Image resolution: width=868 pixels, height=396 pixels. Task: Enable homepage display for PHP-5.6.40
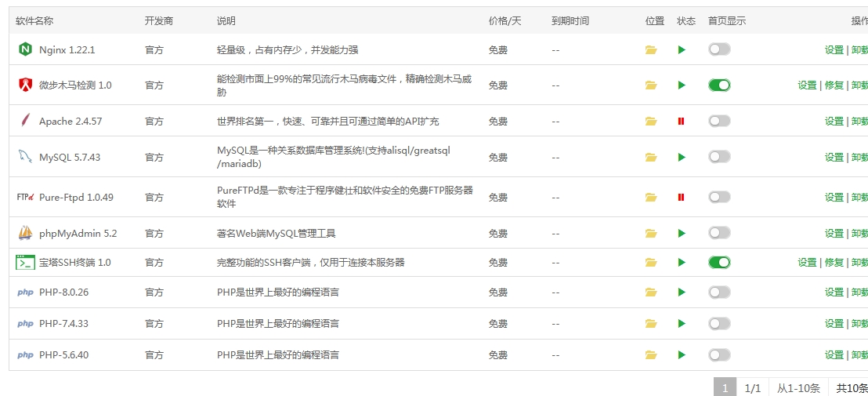tap(719, 354)
